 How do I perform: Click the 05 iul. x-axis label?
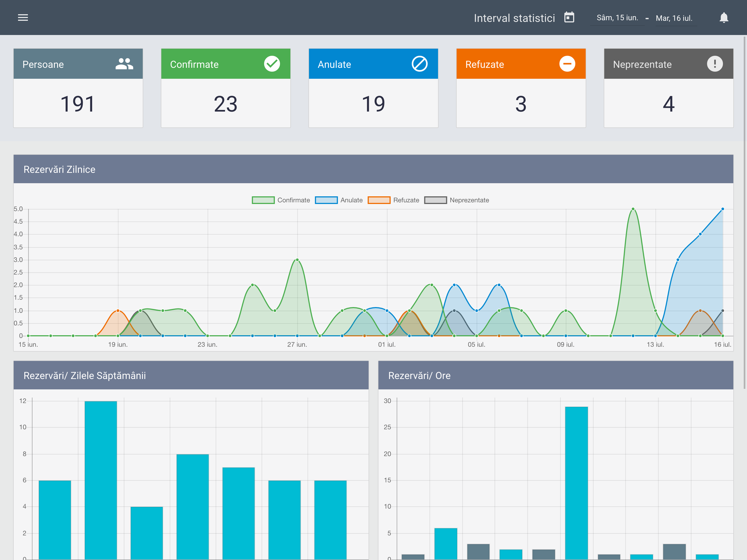click(477, 345)
